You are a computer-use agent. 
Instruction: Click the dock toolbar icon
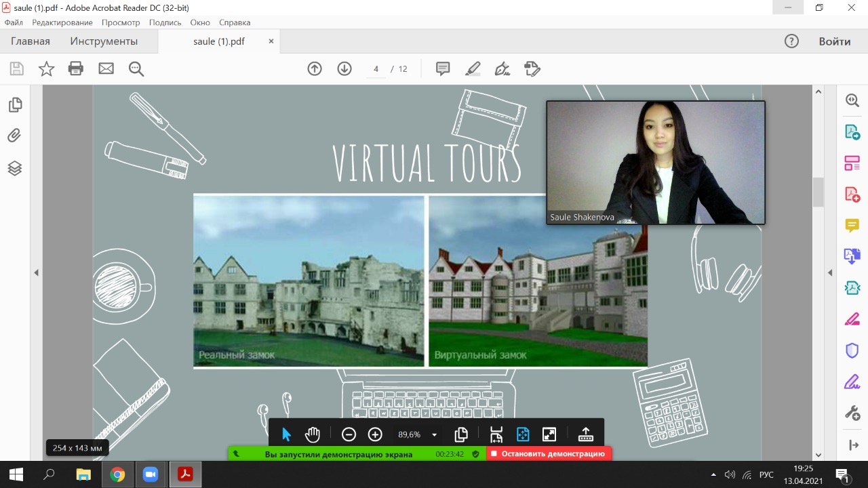[586, 434]
